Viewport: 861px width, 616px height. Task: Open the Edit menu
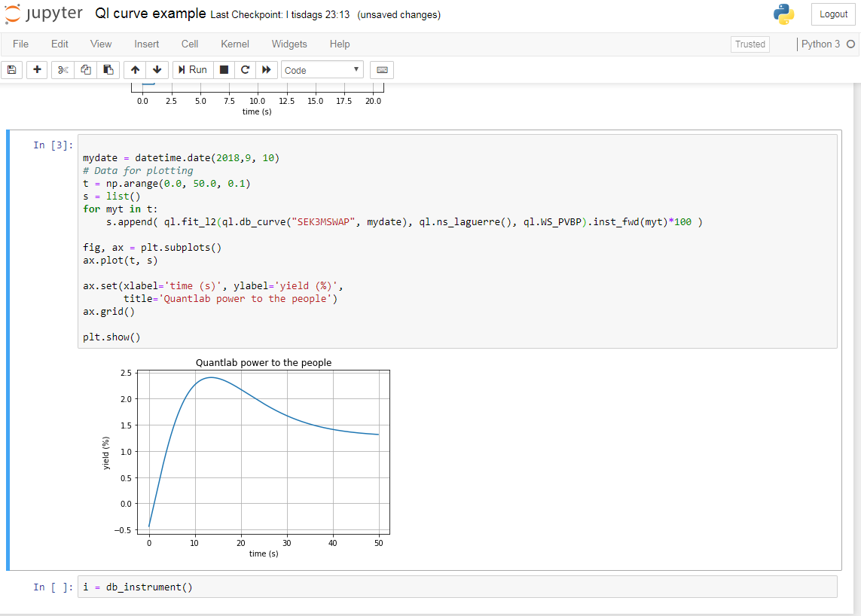tap(60, 44)
